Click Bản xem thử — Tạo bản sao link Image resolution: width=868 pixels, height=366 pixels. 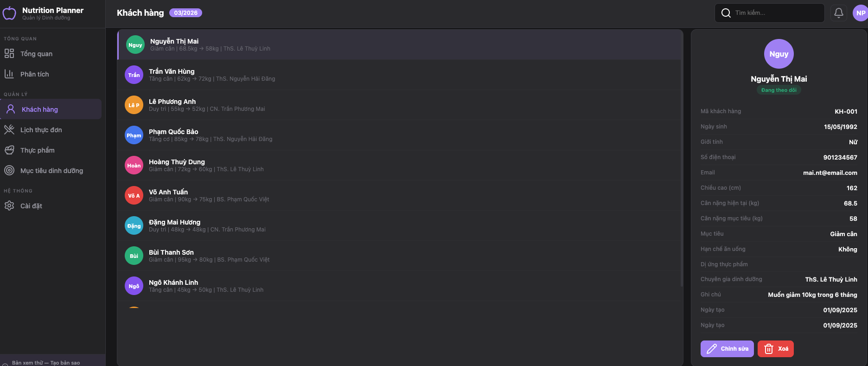[x=46, y=363]
